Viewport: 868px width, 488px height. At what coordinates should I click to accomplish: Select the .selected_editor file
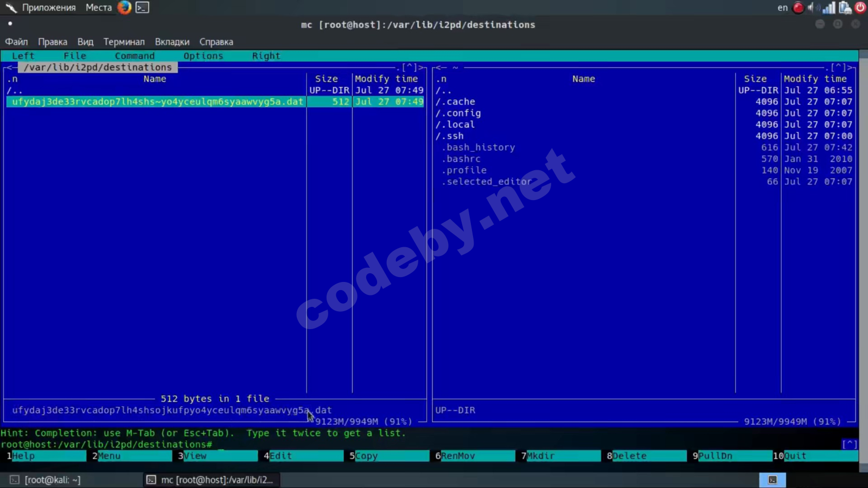(x=644, y=182)
